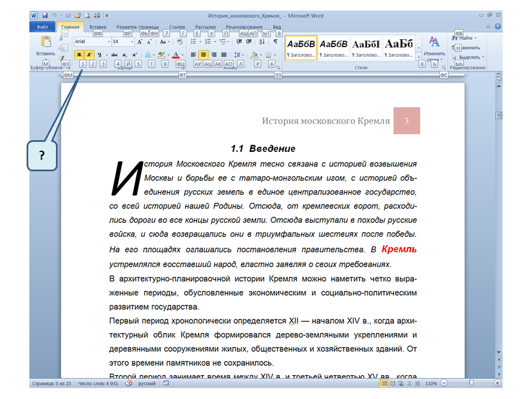Click the Word Help question mark icon

coord(498,27)
